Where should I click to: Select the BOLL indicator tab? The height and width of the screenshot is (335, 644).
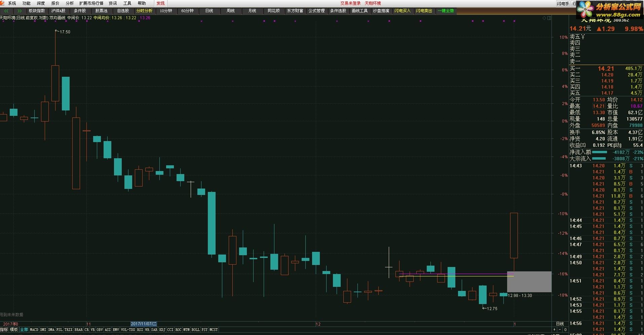tap(196, 330)
